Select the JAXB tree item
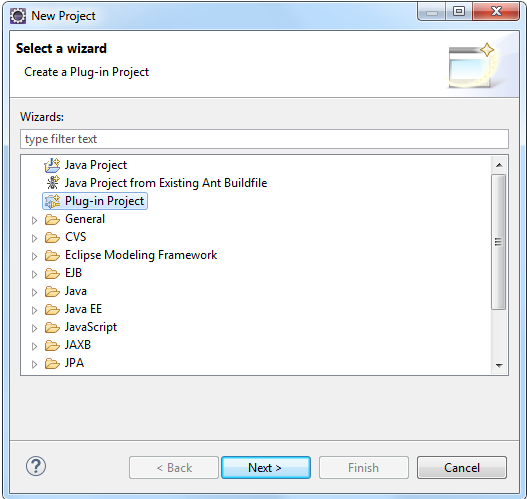Image resolution: width=527 pixels, height=499 pixels. 78,345
